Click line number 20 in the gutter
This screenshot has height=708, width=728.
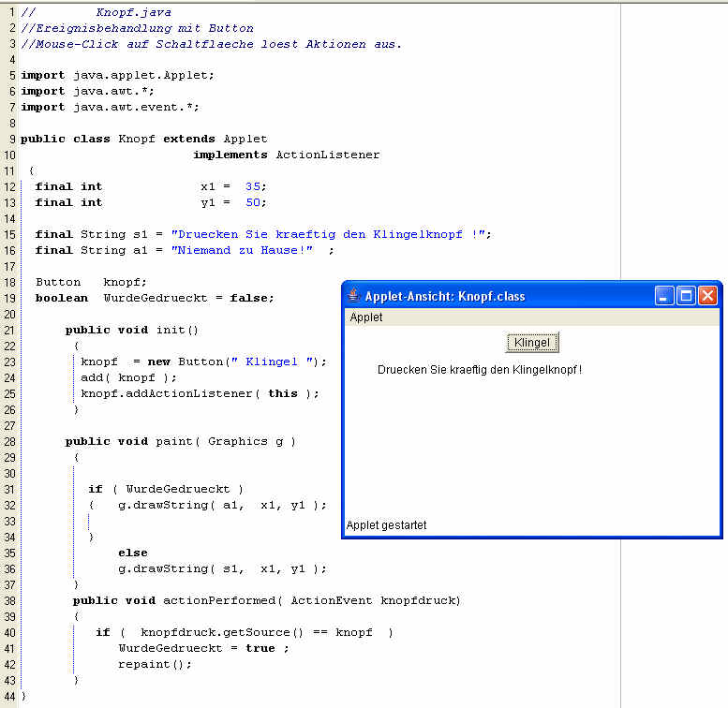click(x=9, y=314)
